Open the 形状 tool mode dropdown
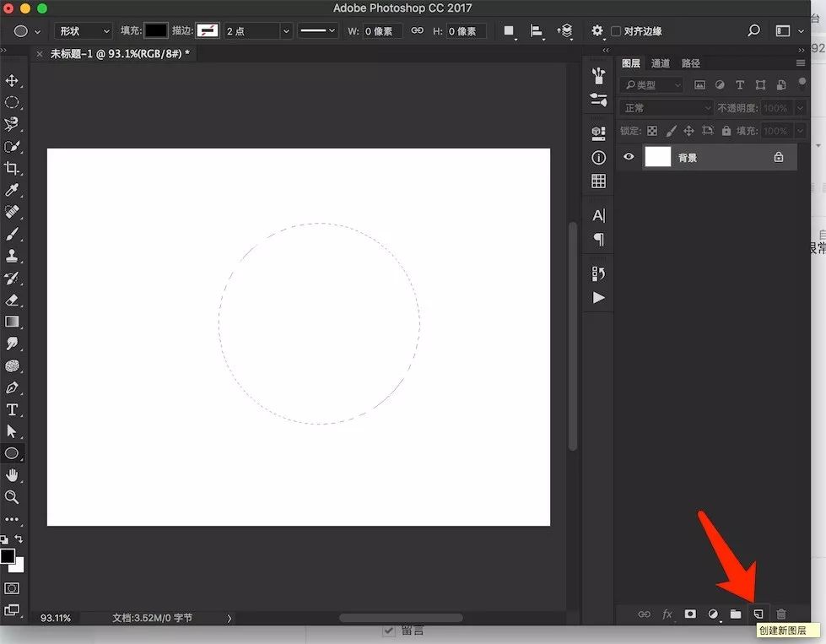This screenshot has height=644, width=826. pyautogui.click(x=83, y=31)
